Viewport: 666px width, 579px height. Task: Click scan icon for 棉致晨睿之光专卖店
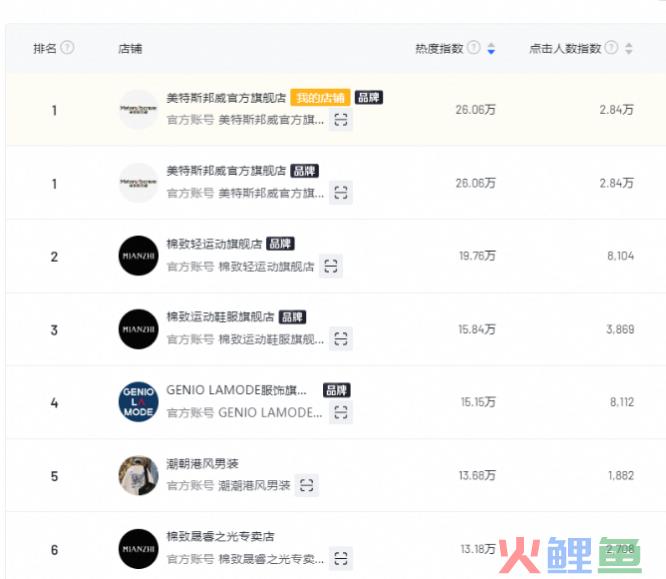341,558
